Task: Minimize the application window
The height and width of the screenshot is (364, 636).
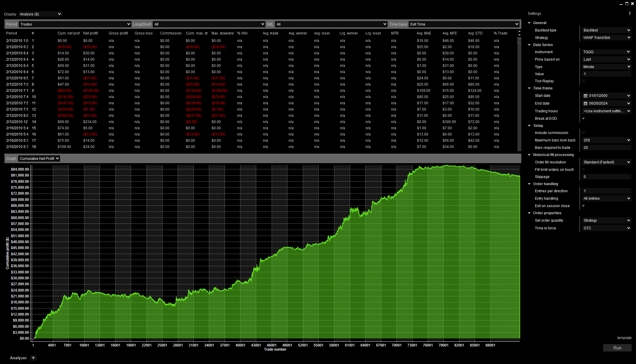Action: (x=621, y=4)
